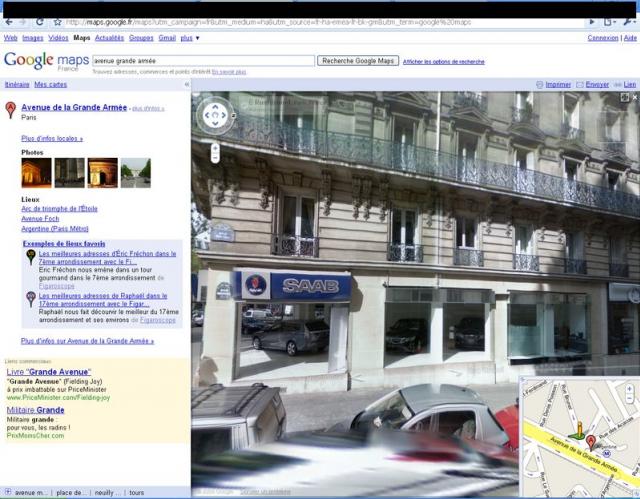The image size is (640, 499).
Task: Click the Connexion sign-in link
Action: pos(603,38)
